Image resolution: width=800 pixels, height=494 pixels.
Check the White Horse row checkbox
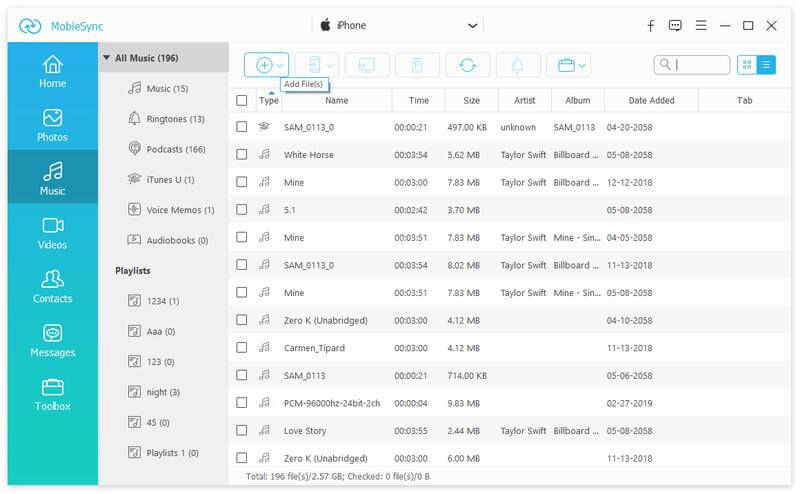pyautogui.click(x=242, y=154)
